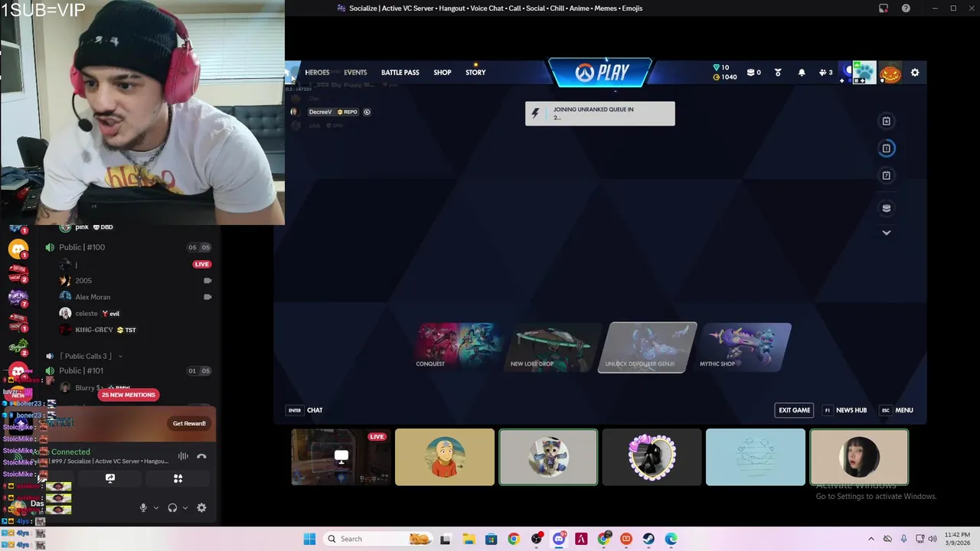Viewport: 980px width, 551px height.
Task: Open the Overwatch settings gear
Action: pyautogui.click(x=915, y=73)
